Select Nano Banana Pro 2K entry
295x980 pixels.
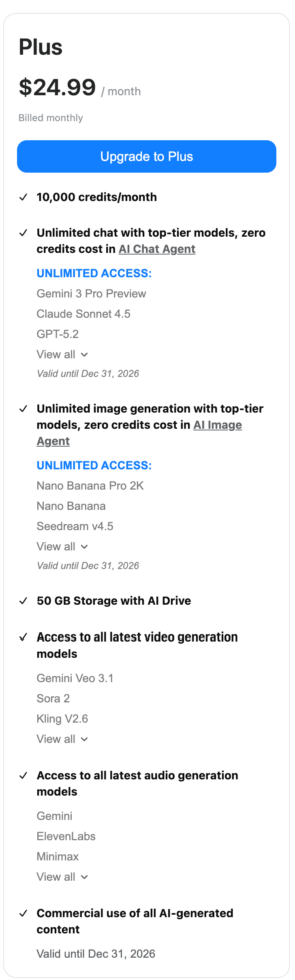click(x=90, y=486)
